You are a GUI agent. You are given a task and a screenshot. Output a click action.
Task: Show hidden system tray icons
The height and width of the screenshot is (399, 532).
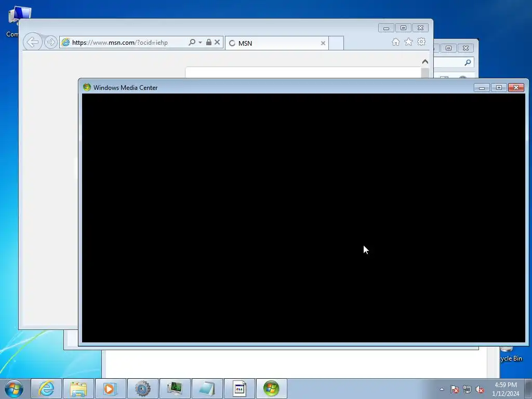coord(442,389)
